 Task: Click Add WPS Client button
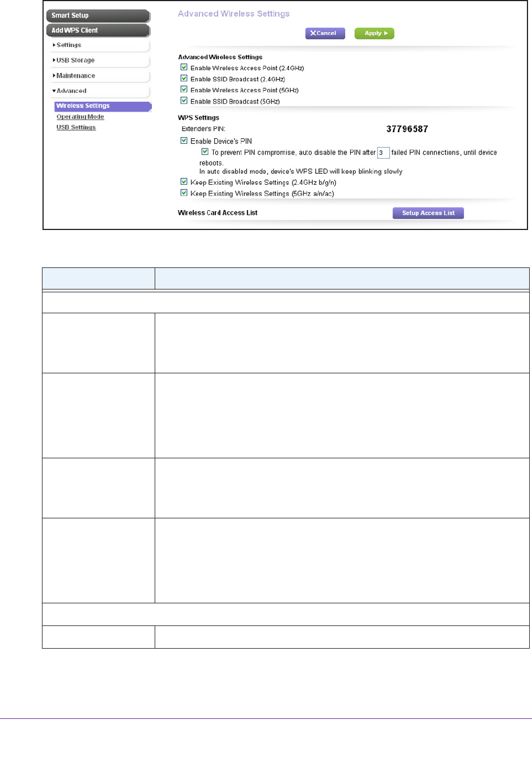pyautogui.click(x=98, y=30)
